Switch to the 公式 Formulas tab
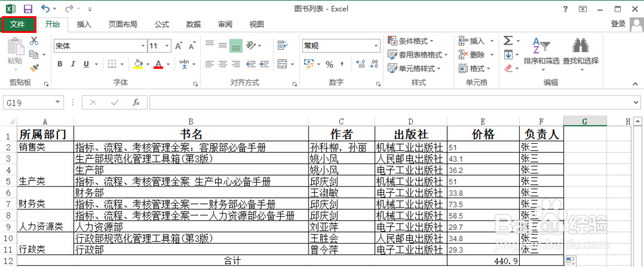 tap(162, 25)
